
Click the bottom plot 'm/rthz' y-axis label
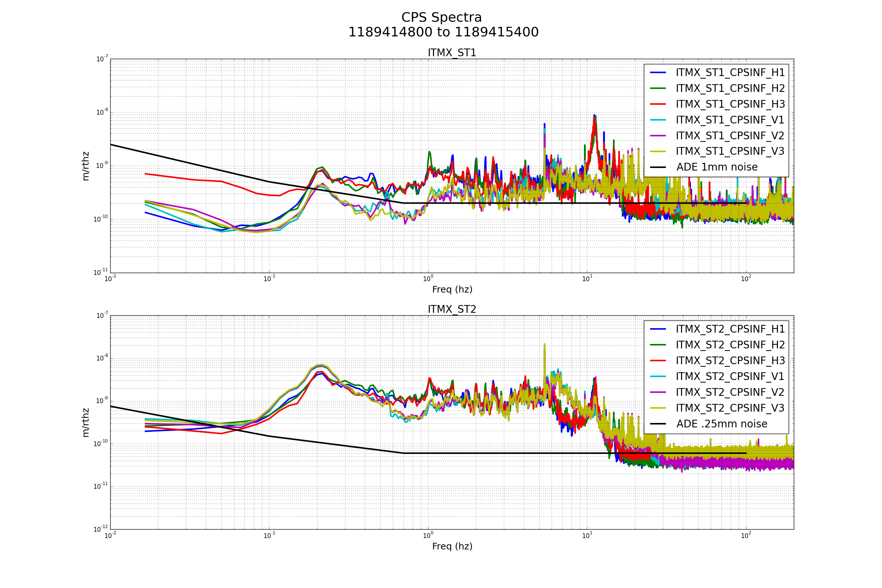tap(86, 423)
